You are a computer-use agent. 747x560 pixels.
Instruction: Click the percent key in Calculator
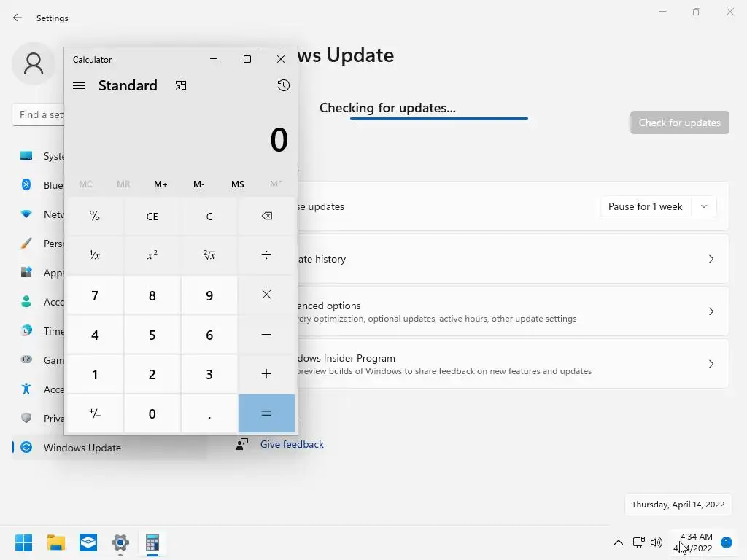point(95,216)
